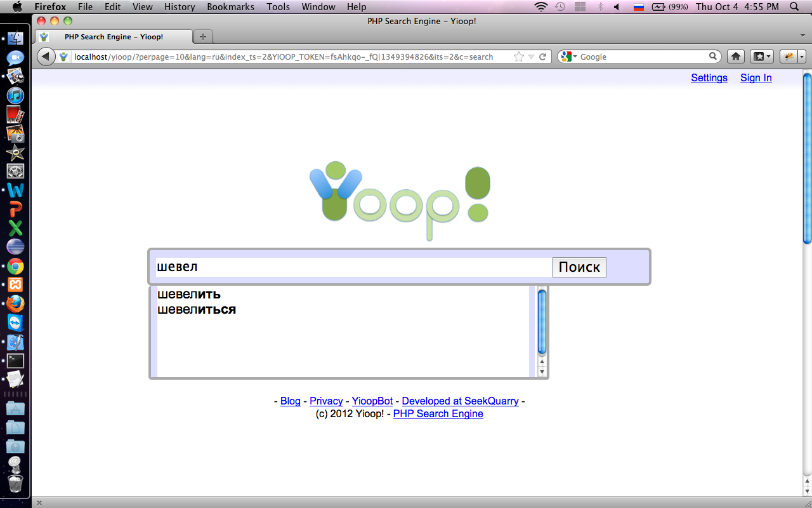Select the PHP Search Engine - Yioop! tab
812x508 pixels.
point(114,37)
